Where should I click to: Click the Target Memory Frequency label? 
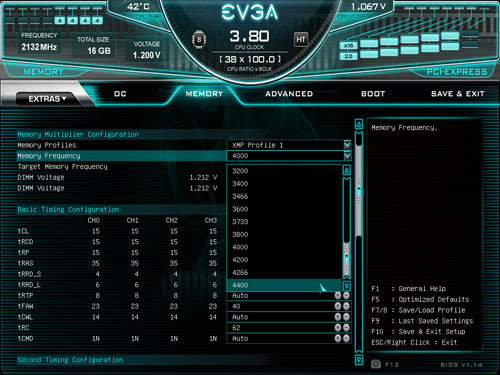[62, 166]
